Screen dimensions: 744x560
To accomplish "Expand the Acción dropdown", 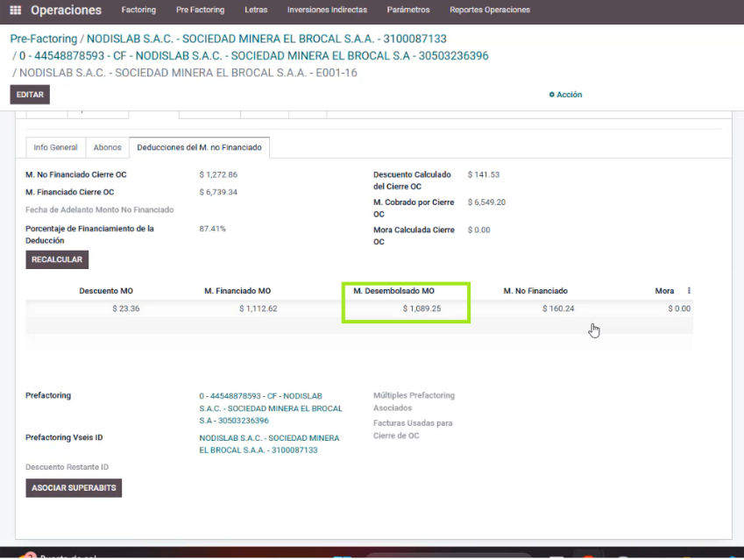I will click(565, 95).
